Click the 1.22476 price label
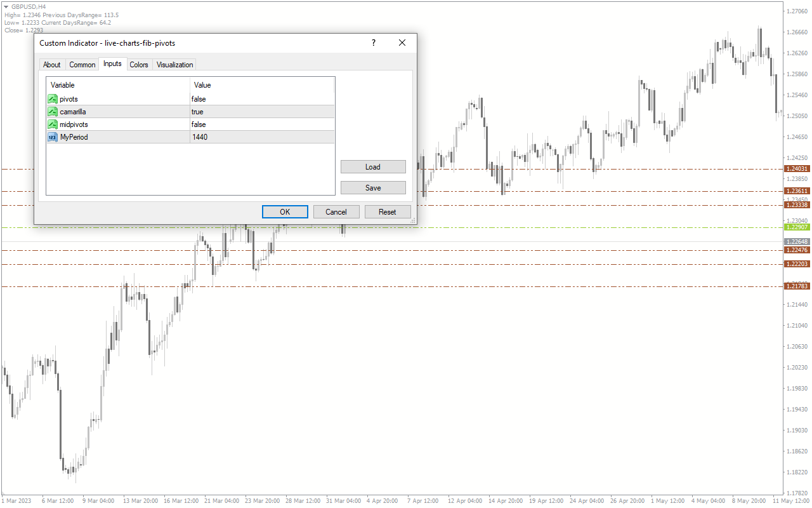 pos(797,250)
